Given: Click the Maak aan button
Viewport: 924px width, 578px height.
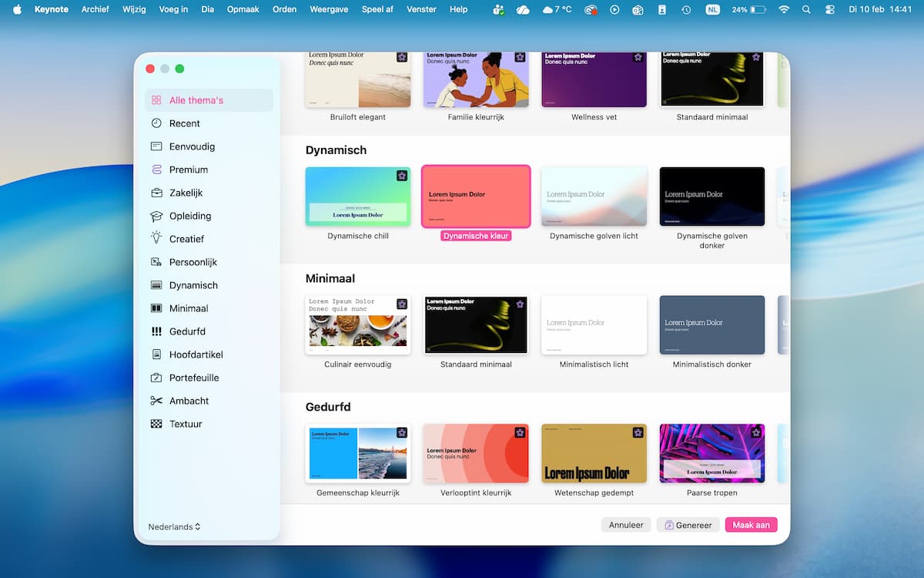Looking at the screenshot, I should 751,525.
